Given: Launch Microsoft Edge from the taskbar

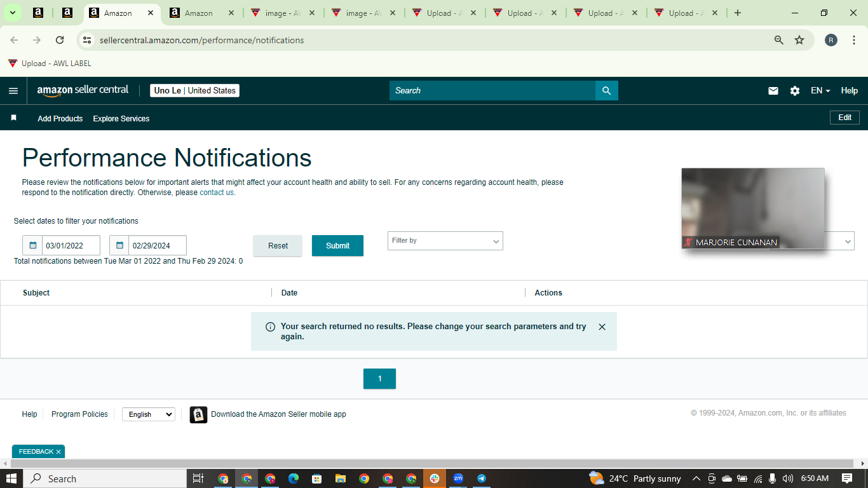Looking at the screenshot, I should coord(293,478).
